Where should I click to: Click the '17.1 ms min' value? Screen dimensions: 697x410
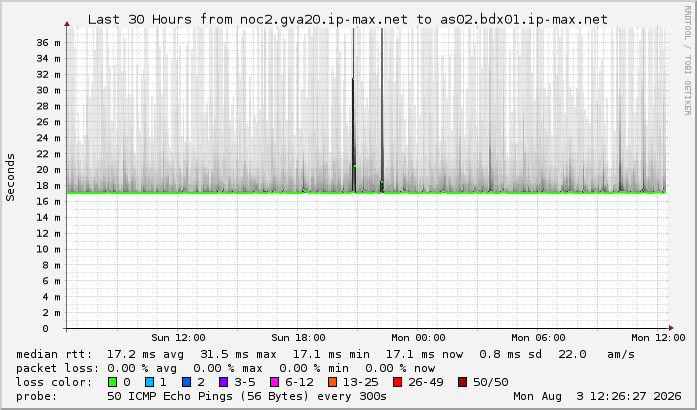(x=331, y=354)
